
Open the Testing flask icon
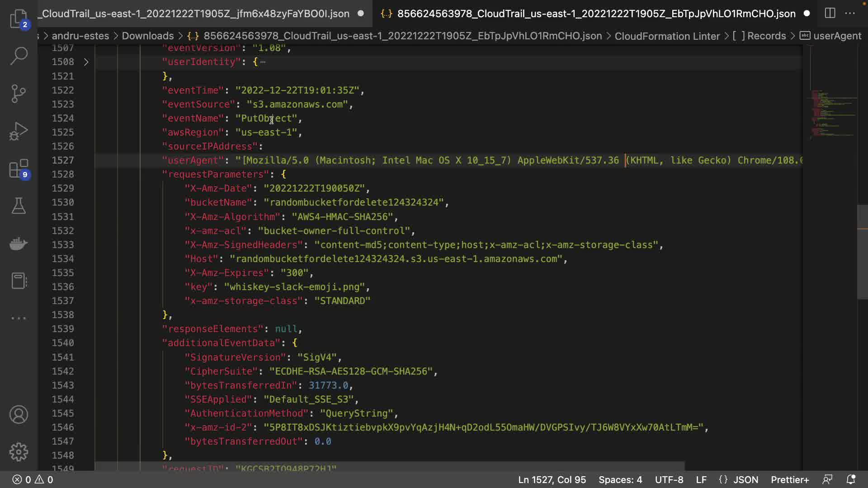(19, 206)
